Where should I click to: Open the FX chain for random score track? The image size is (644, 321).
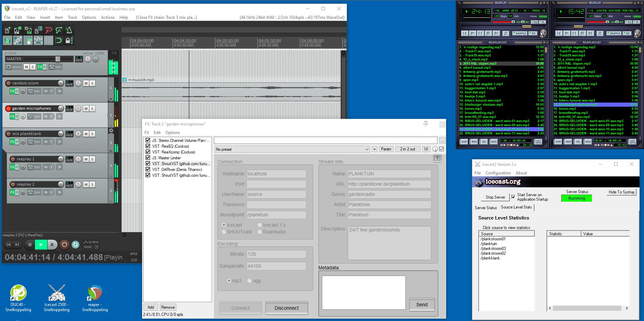tap(12, 91)
